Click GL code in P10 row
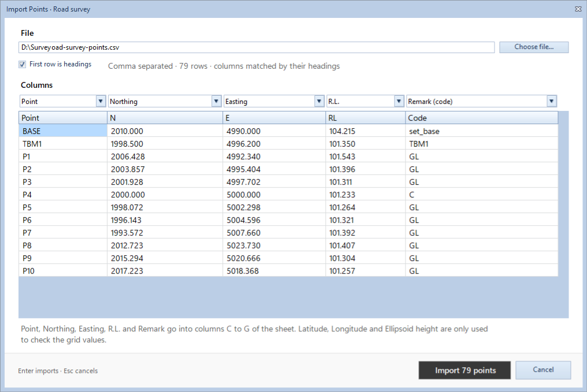The image size is (587, 392). point(481,271)
